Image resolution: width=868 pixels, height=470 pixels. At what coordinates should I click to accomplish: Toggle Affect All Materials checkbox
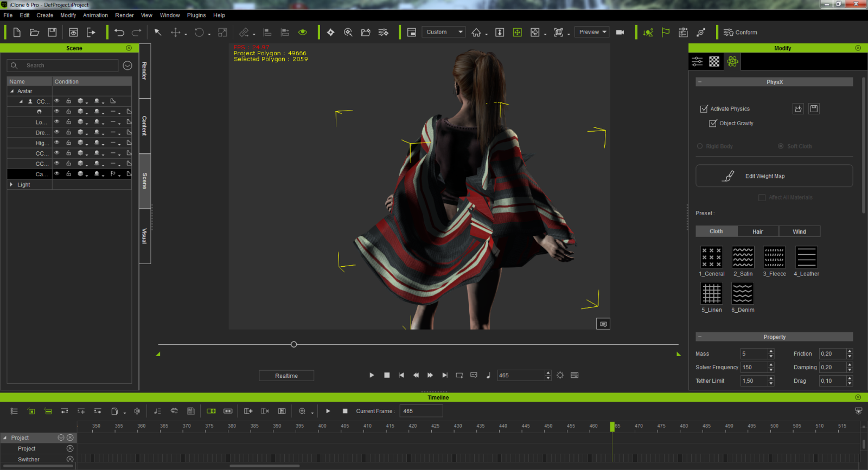coord(762,198)
